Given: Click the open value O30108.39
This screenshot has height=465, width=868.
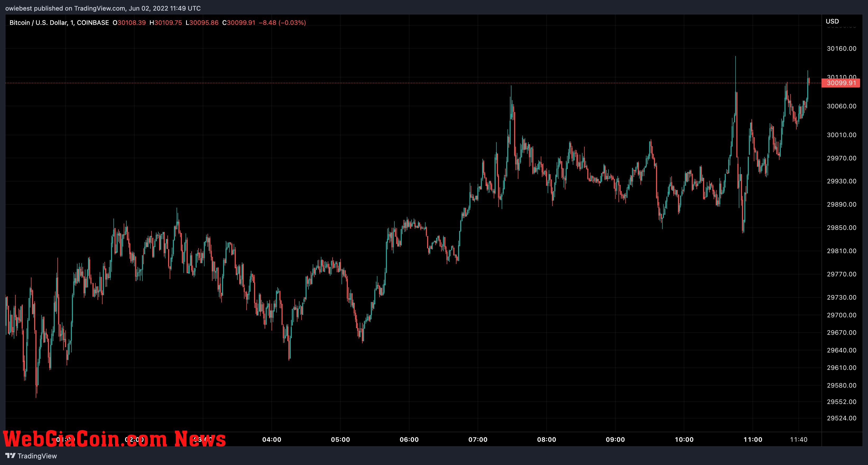Looking at the screenshot, I should click(129, 22).
